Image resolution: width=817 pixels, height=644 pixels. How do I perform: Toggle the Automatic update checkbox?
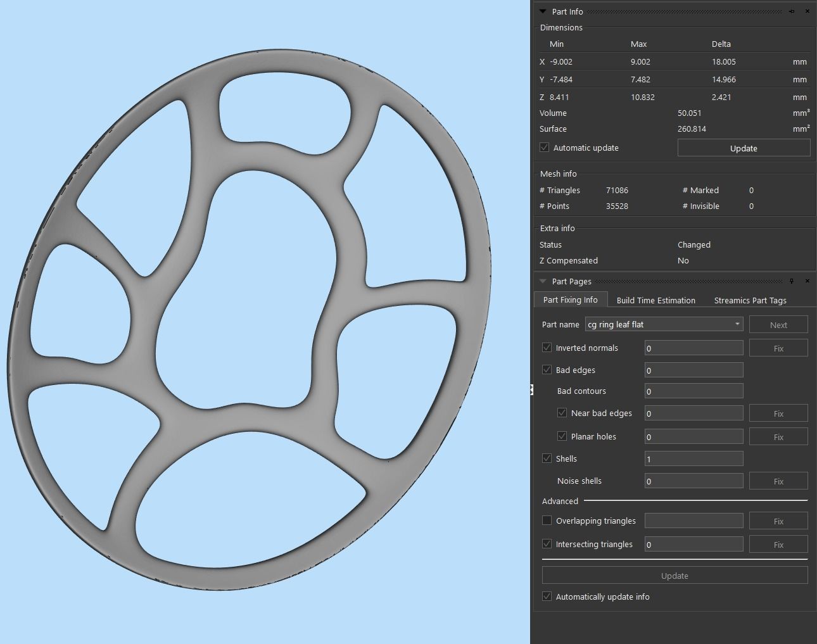click(545, 148)
